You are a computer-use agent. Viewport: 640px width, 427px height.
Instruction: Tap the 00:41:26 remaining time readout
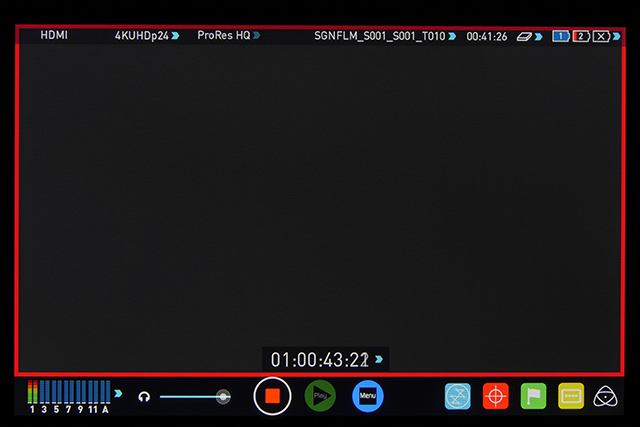tap(487, 37)
